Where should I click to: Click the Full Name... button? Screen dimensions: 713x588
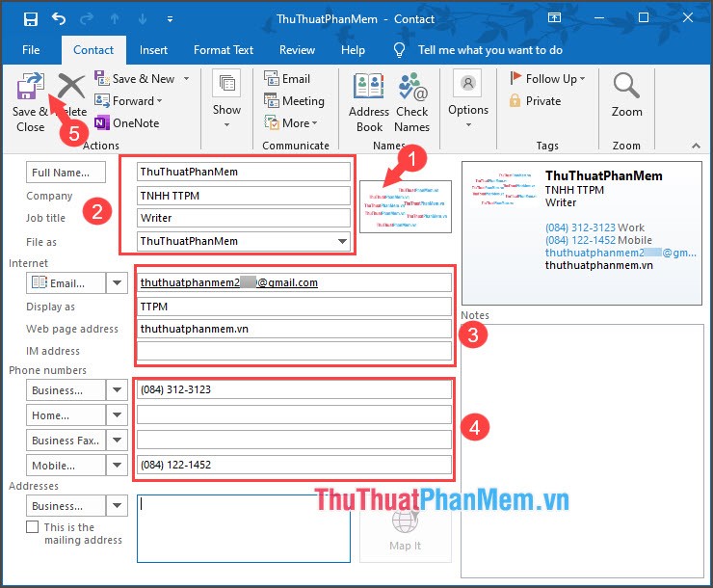pyautogui.click(x=66, y=173)
